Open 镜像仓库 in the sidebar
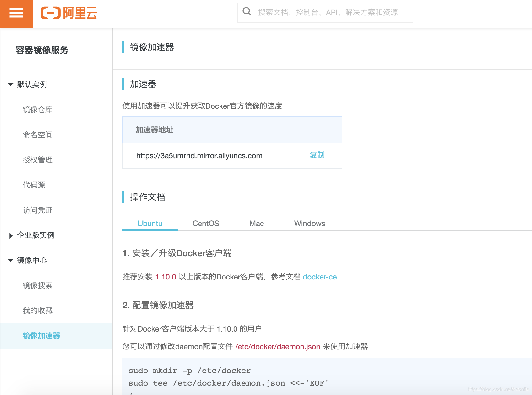 [x=38, y=110]
